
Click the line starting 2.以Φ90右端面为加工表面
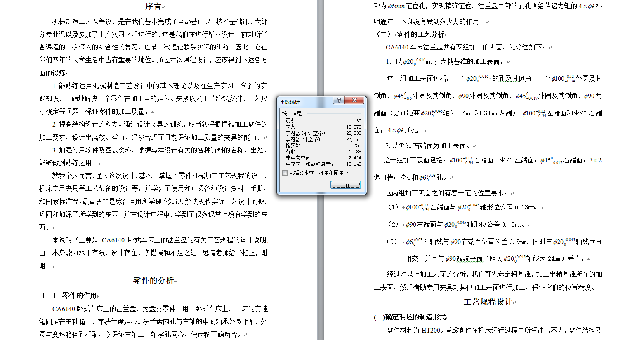tap(429, 145)
